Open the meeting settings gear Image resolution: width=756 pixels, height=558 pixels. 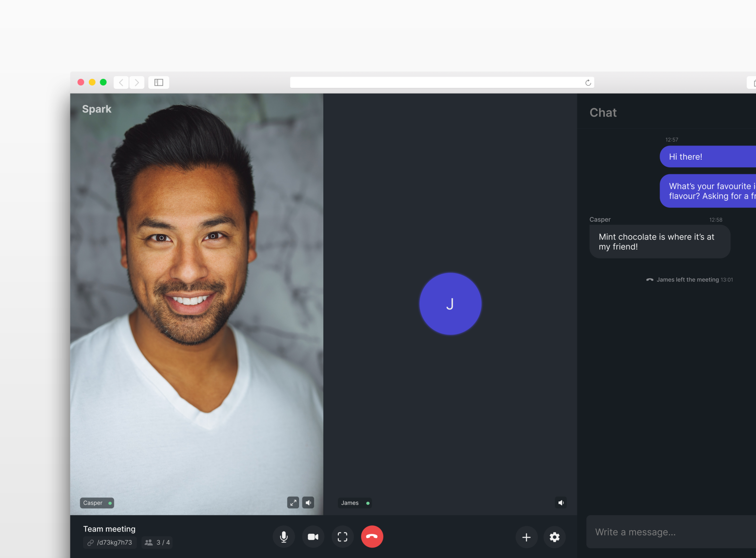[554, 537]
